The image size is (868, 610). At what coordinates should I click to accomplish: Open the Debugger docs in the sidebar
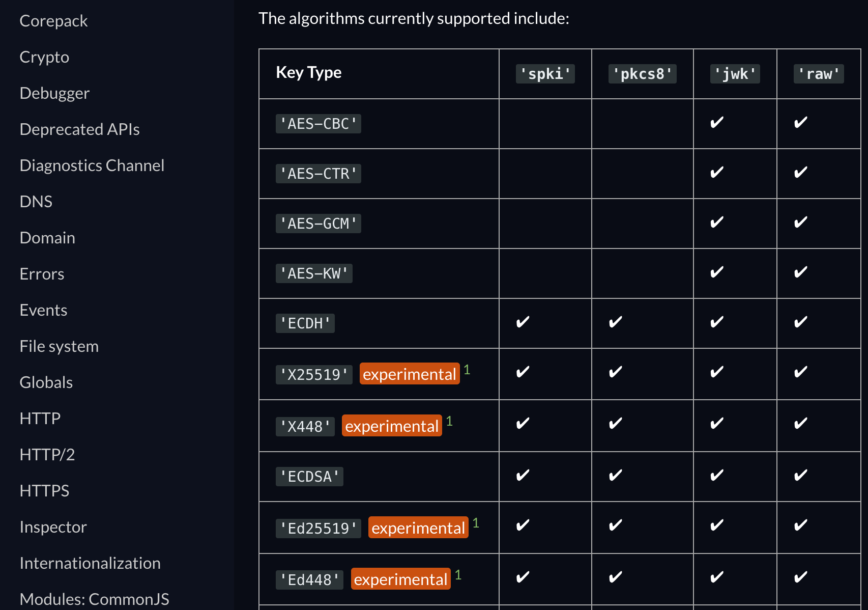coord(54,93)
